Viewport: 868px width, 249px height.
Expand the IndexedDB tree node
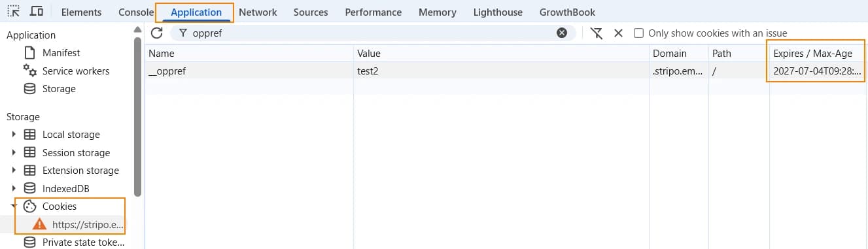pyautogui.click(x=14, y=188)
